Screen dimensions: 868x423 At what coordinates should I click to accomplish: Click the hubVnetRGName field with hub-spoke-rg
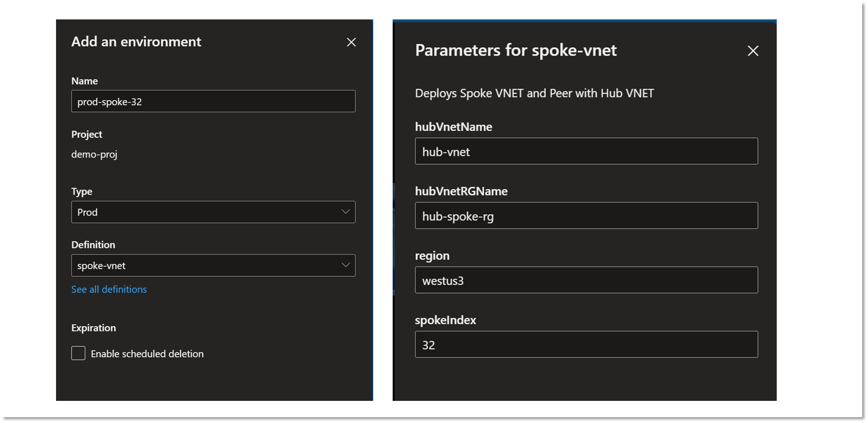click(586, 216)
